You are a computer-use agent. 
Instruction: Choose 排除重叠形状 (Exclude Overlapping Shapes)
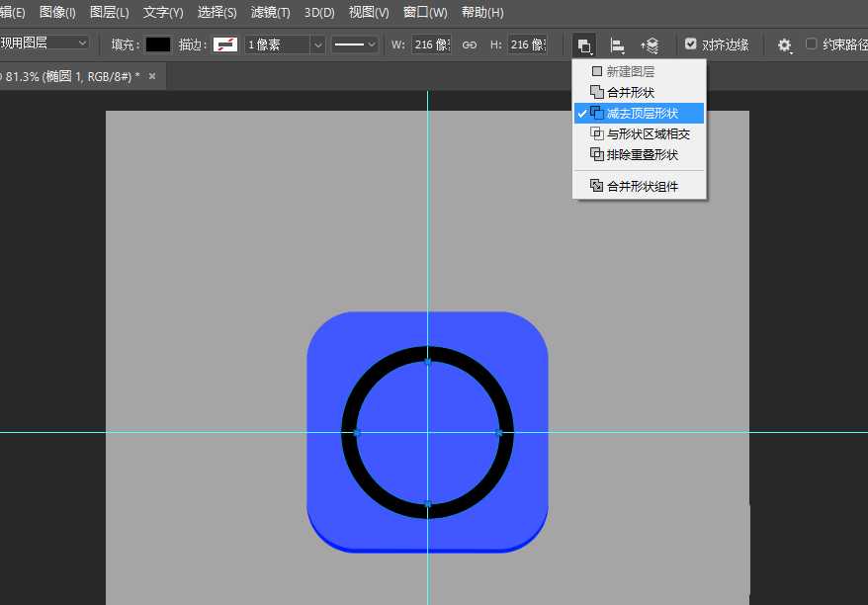(640, 154)
